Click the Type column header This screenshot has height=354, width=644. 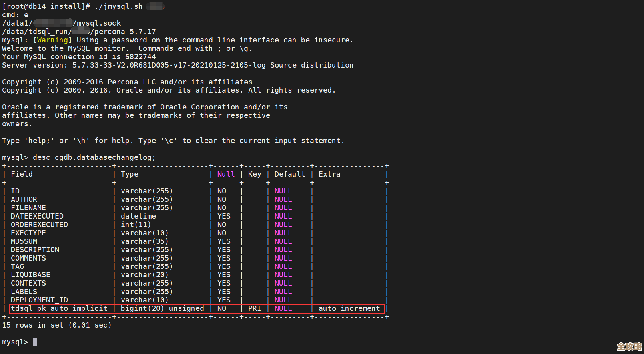(x=130, y=174)
